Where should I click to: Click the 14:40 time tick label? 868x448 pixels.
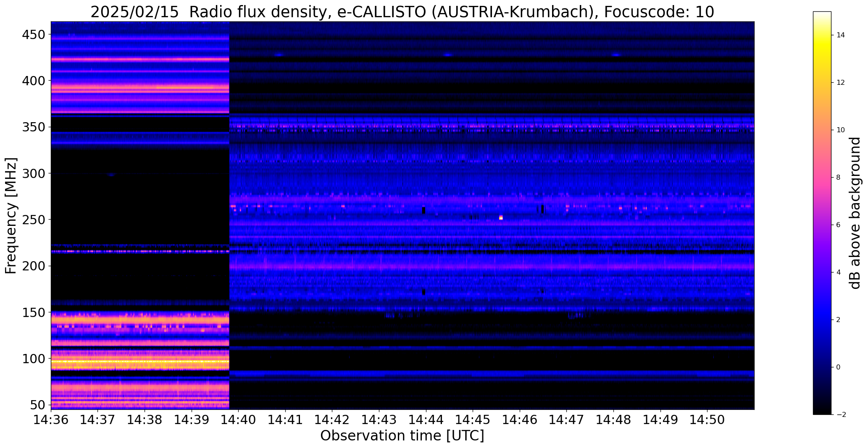pyautogui.click(x=239, y=420)
